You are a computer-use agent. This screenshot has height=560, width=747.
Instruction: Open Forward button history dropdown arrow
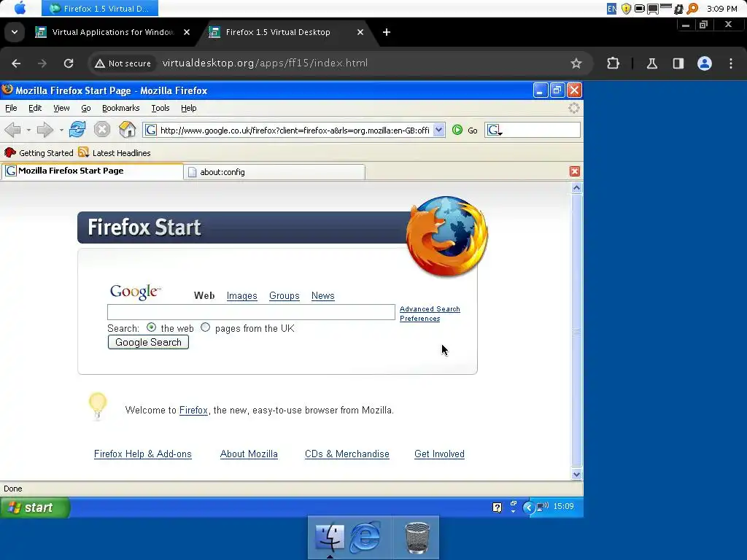[x=61, y=130]
